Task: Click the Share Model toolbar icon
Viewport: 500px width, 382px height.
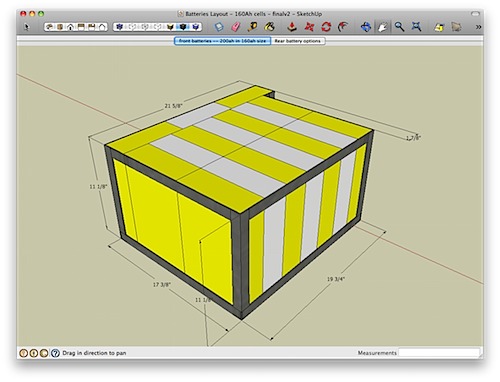Action: tap(456, 27)
